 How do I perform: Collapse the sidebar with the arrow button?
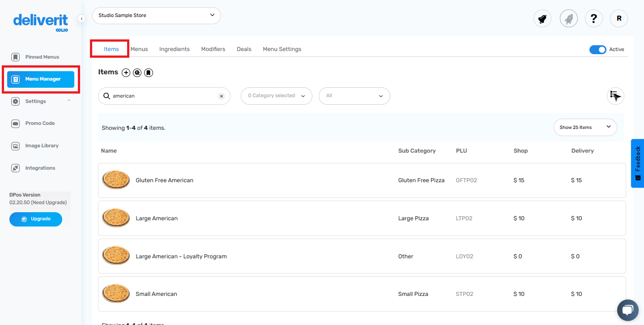pyautogui.click(x=81, y=18)
